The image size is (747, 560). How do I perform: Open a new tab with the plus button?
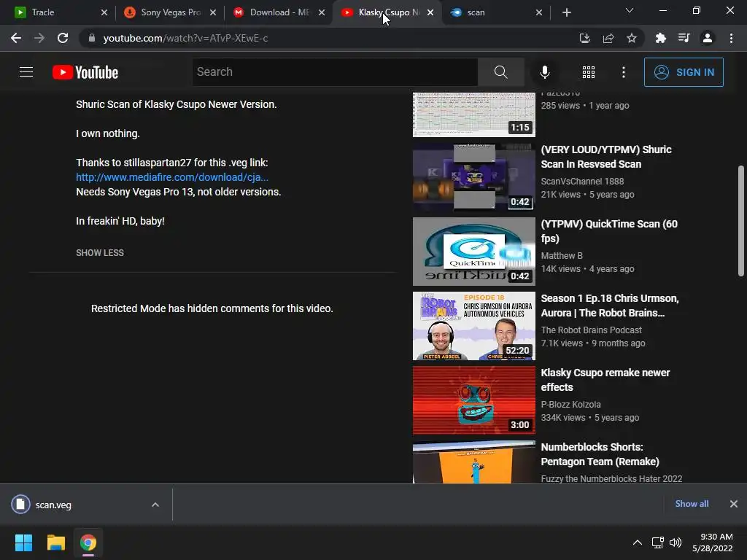coord(566,12)
